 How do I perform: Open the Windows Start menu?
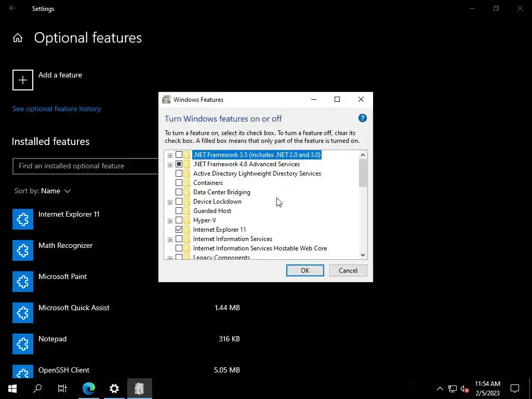[x=12, y=389]
